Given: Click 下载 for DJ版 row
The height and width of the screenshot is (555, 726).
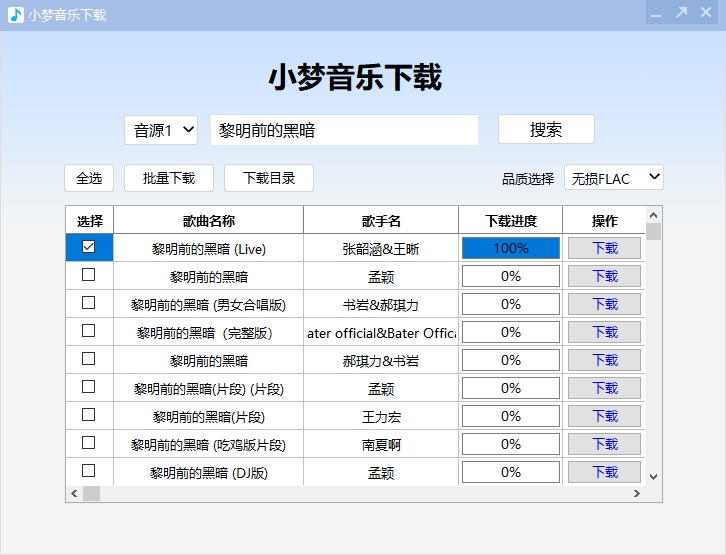Looking at the screenshot, I should pos(605,472).
